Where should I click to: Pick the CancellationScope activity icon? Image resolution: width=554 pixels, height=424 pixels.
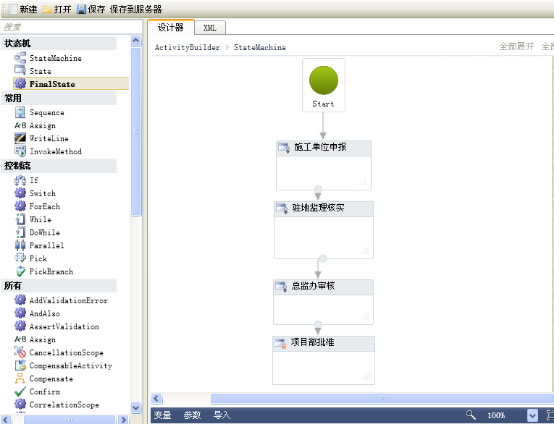(x=20, y=352)
